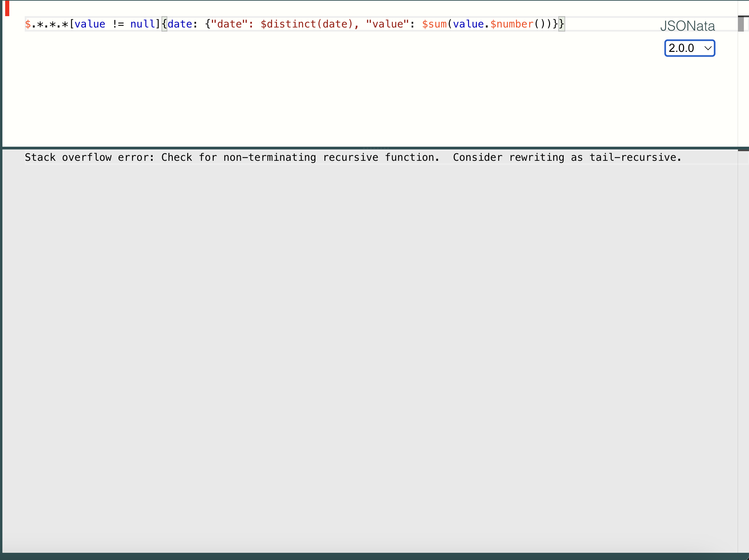749x560 pixels.
Task: Click the JSONata title label
Action: (687, 26)
